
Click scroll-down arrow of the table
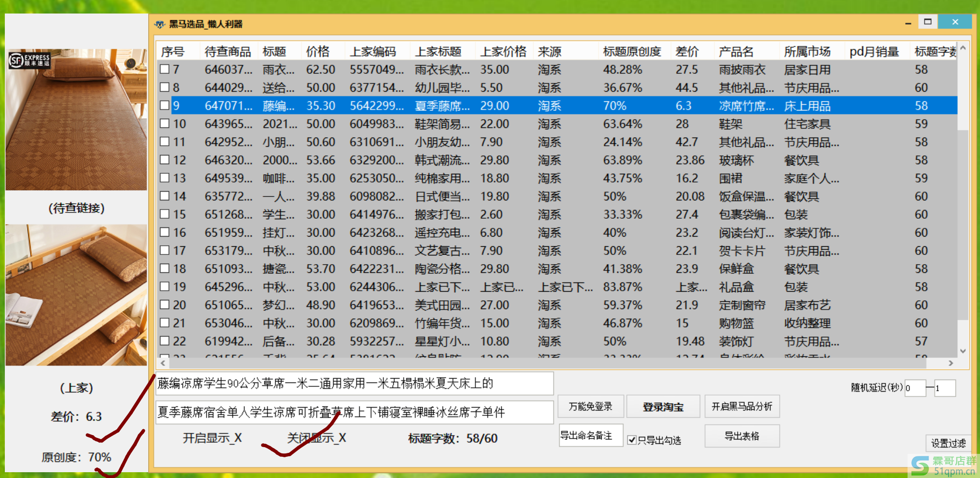tap(963, 351)
